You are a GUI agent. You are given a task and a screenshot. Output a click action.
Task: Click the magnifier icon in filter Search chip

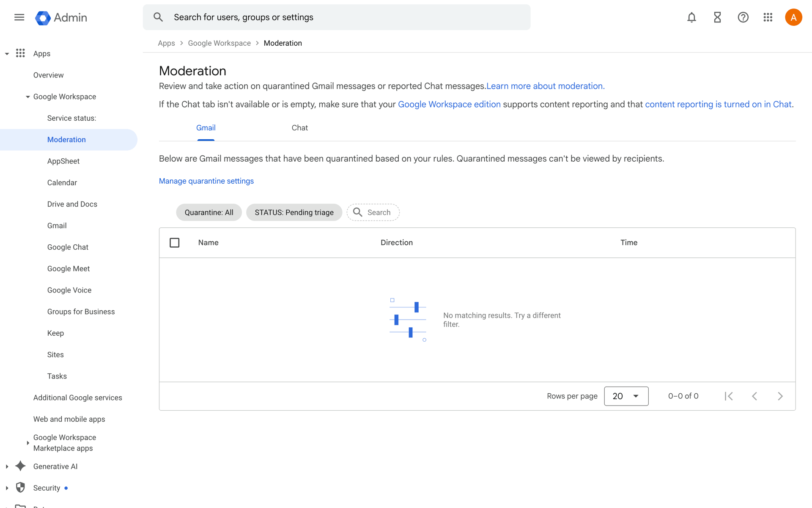(x=358, y=212)
